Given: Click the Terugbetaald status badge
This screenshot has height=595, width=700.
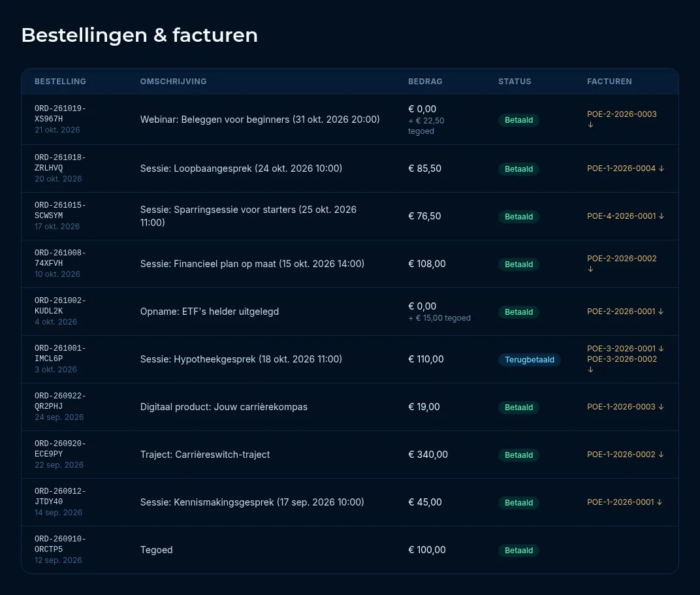Looking at the screenshot, I should [530, 360].
